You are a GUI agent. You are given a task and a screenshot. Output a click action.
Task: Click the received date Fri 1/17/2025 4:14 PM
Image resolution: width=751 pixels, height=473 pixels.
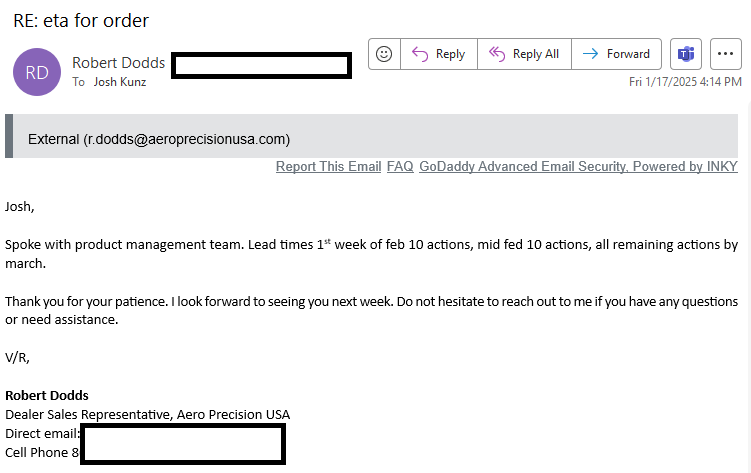(685, 82)
